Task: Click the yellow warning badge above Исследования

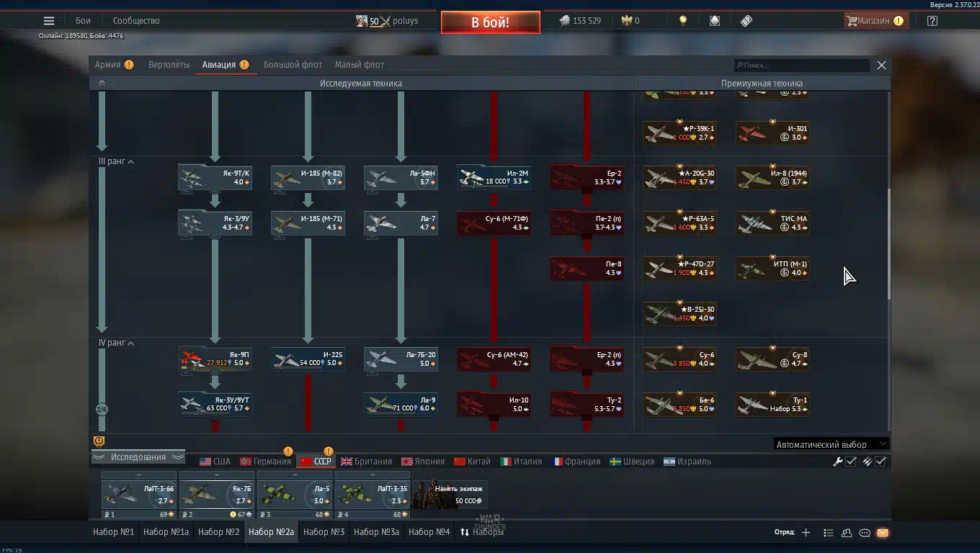Action: (99, 441)
